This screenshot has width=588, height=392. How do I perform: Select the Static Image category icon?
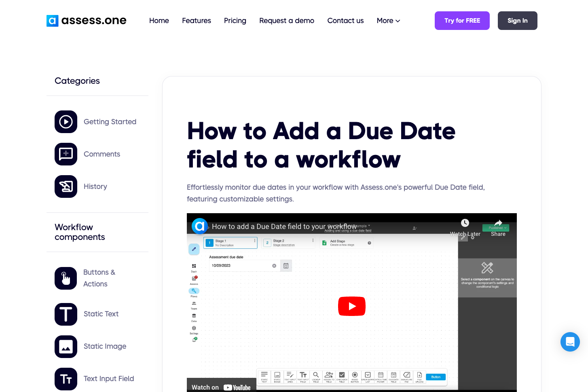(66, 347)
